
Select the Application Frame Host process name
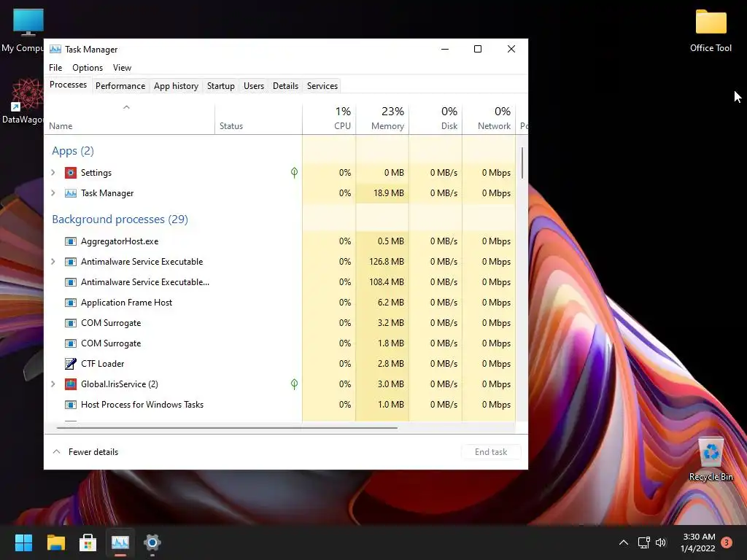[x=126, y=303]
